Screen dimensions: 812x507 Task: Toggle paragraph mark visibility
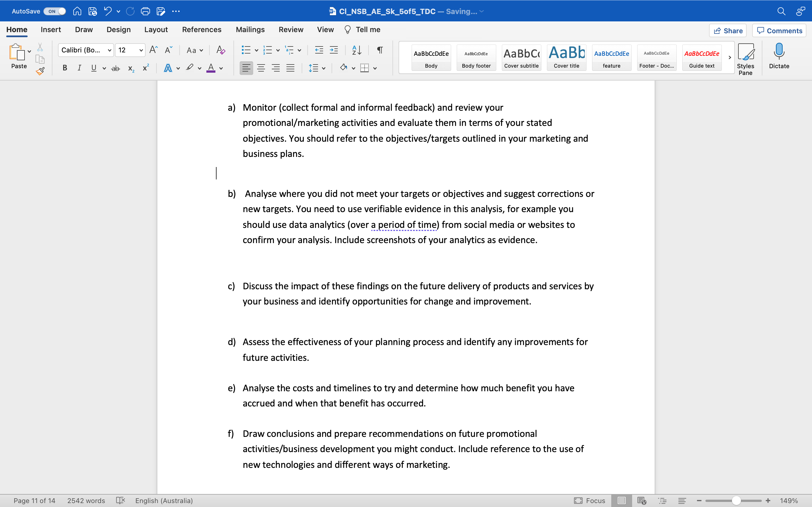[379, 50]
